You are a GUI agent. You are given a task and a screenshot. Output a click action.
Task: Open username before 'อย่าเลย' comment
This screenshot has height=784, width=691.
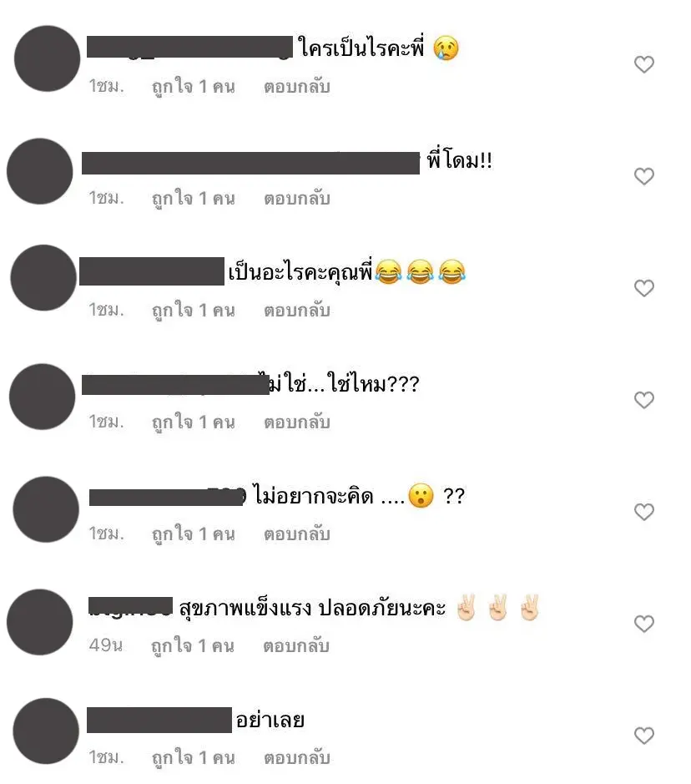click(159, 720)
